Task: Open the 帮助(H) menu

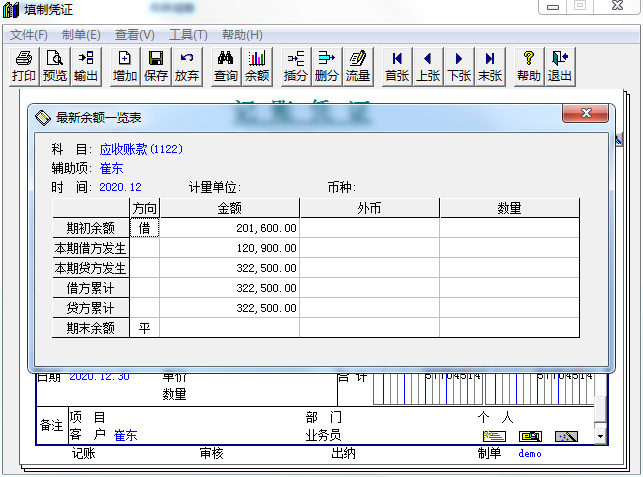Action: (x=242, y=35)
